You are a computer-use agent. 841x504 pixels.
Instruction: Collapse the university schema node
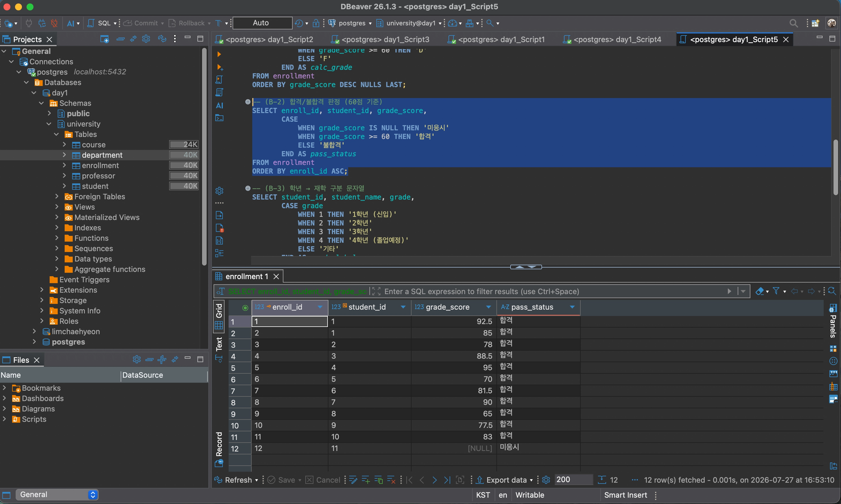pos(49,124)
